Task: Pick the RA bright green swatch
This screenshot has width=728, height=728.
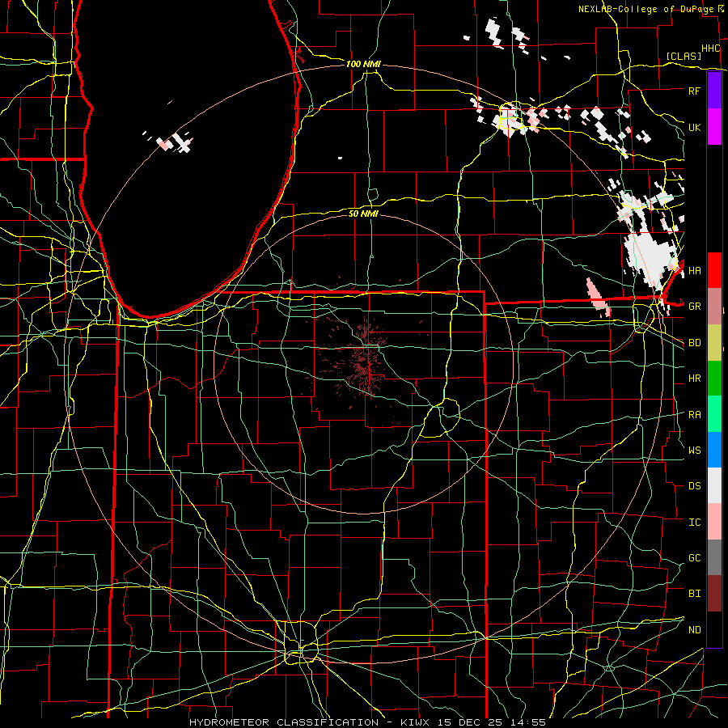Action: [714, 414]
